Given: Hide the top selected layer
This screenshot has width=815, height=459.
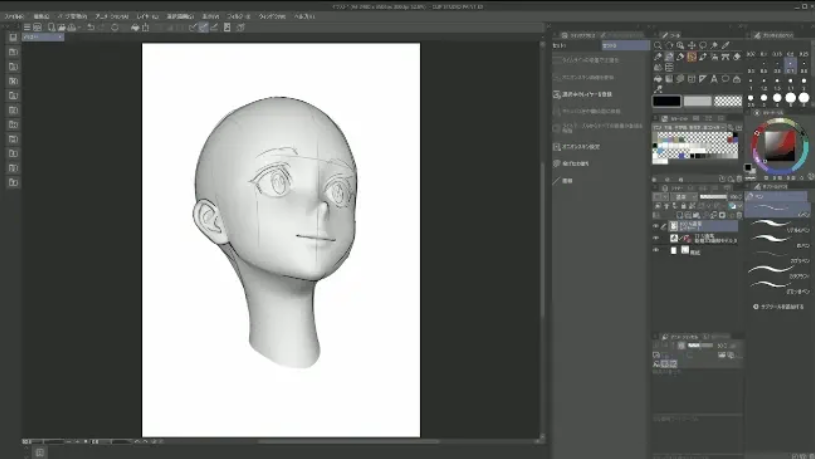Looking at the screenshot, I should click(656, 226).
